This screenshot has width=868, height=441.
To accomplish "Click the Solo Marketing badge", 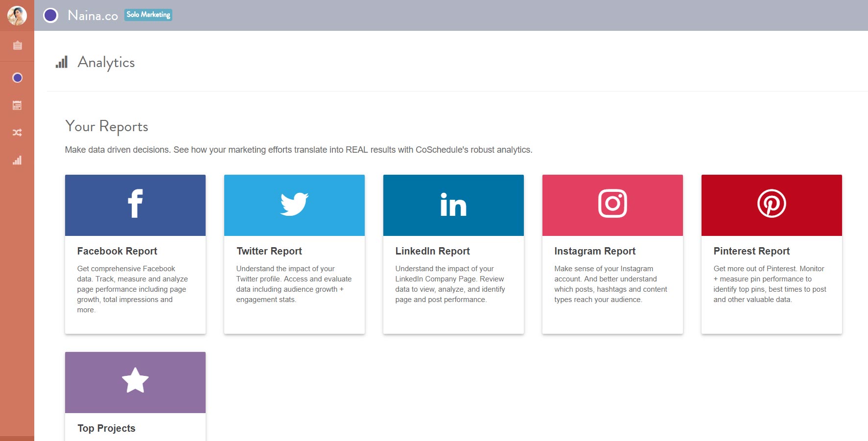I will (x=148, y=15).
